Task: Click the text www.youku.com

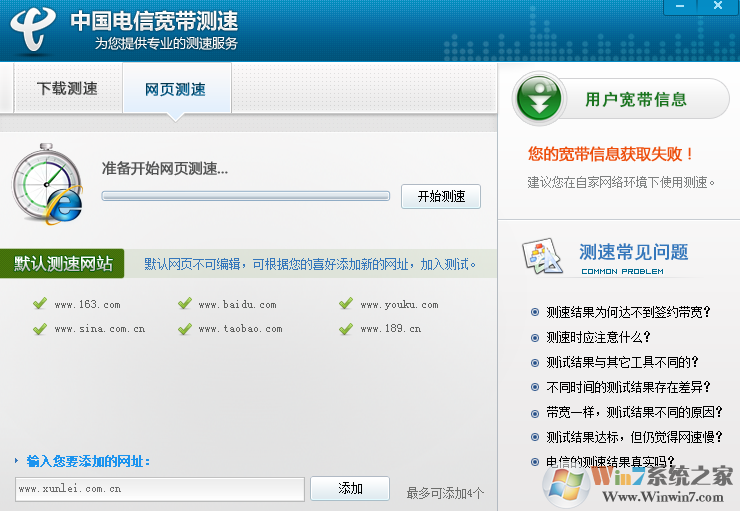Action: [399, 305]
